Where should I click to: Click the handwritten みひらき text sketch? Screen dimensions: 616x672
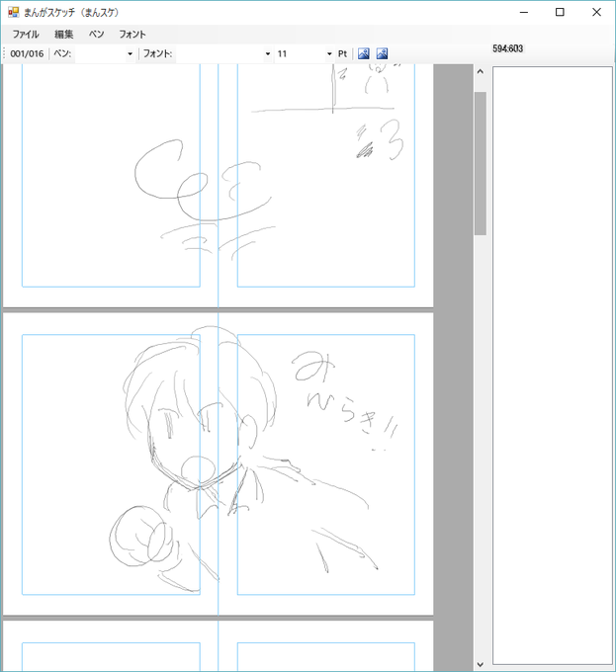345,400
